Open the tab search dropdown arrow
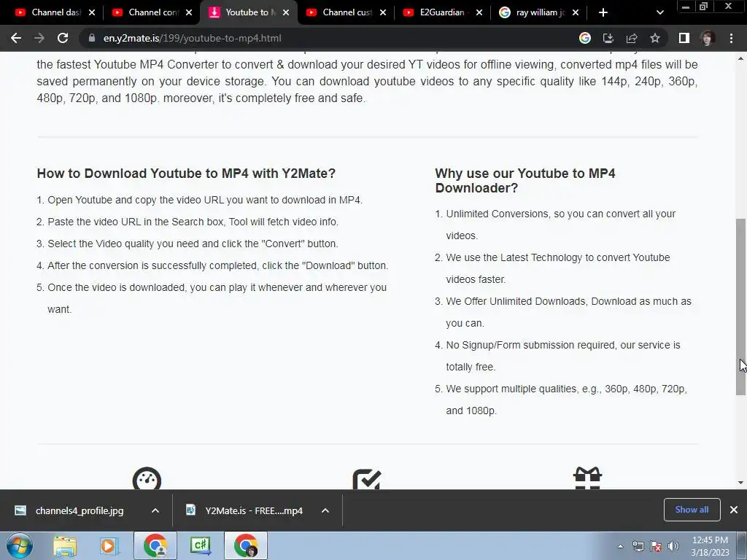Viewport: 747px width, 560px height. pyautogui.click(x=659, y=12)
